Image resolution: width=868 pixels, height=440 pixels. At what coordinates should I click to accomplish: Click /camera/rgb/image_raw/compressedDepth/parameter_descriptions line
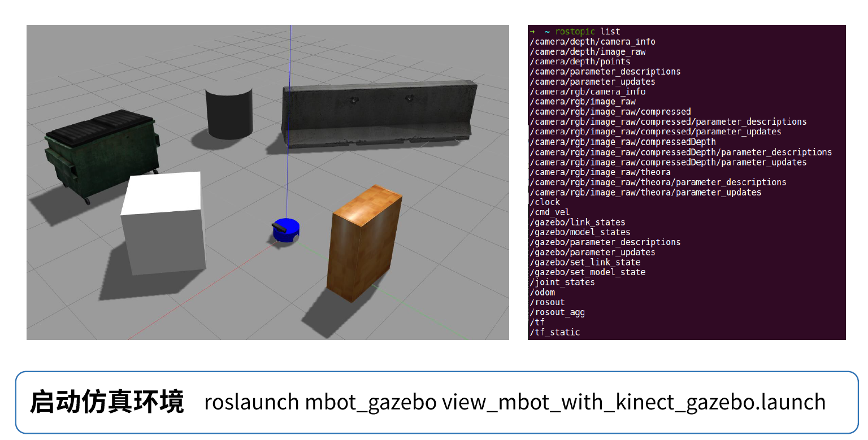click(681, 152)
